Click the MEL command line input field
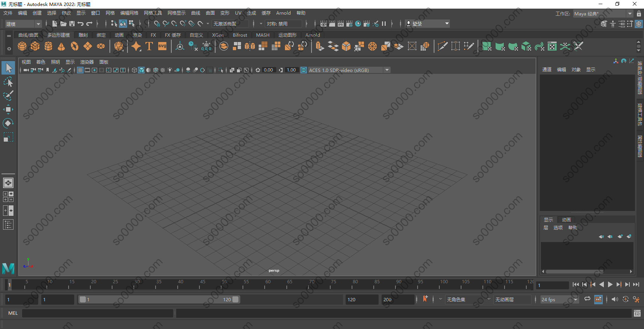644x329 pixels. pyautogui.click(x=97, y=313)
